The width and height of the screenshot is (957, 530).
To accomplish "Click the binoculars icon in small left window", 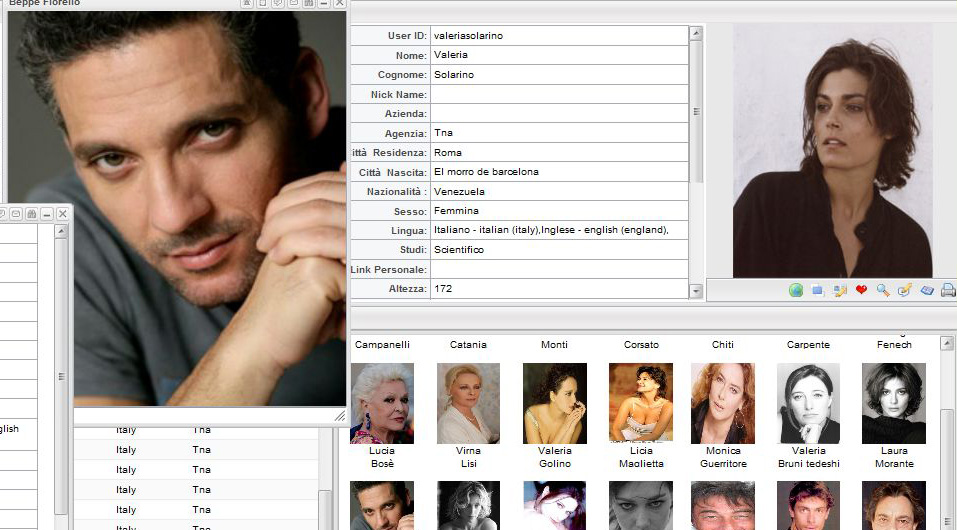I will (x=31, y=214).
